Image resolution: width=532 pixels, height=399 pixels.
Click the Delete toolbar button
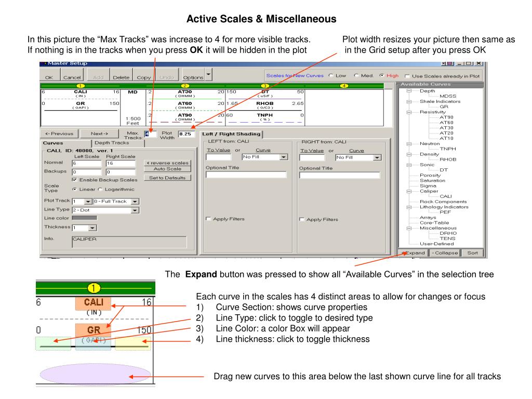point(121,75)
